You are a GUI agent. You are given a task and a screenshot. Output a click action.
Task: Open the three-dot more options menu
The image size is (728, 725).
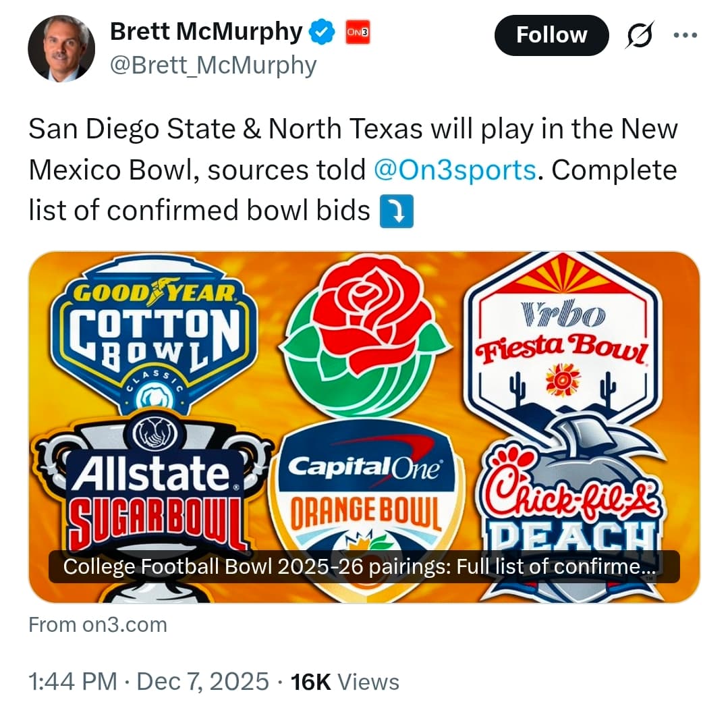[685, 35]
